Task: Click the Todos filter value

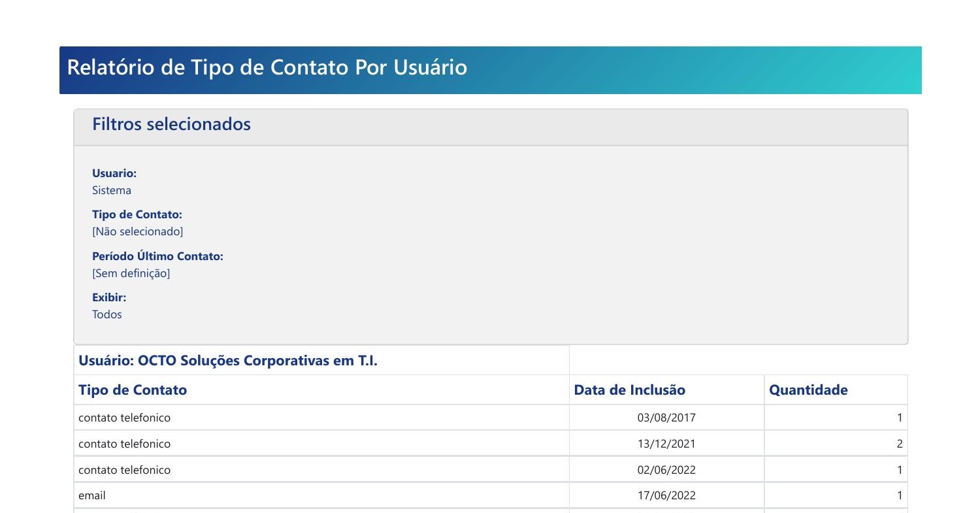Action: tap(106, 314)
